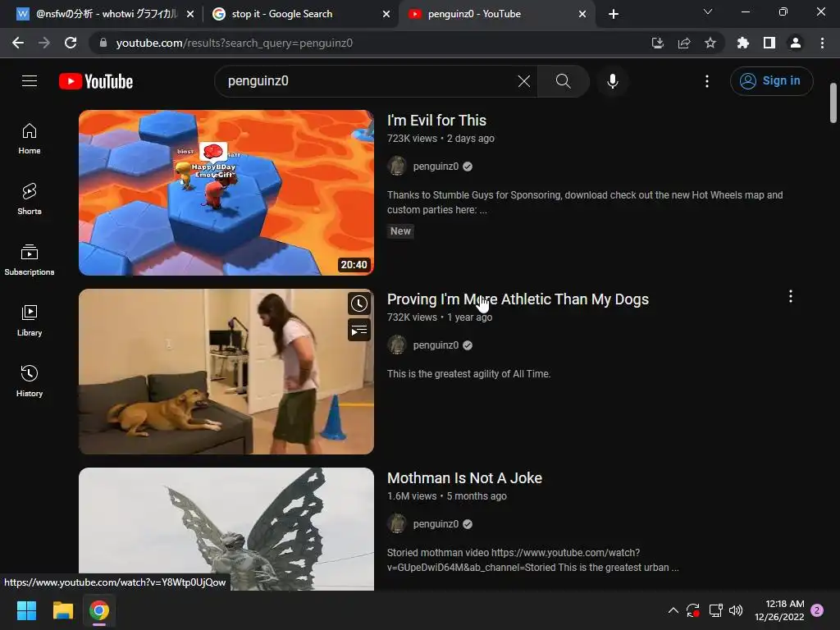This screenshot has height=630, width=840.
Task: Toggle Chrome side panel
Action: pyautogui.click(x=769, y=43)
